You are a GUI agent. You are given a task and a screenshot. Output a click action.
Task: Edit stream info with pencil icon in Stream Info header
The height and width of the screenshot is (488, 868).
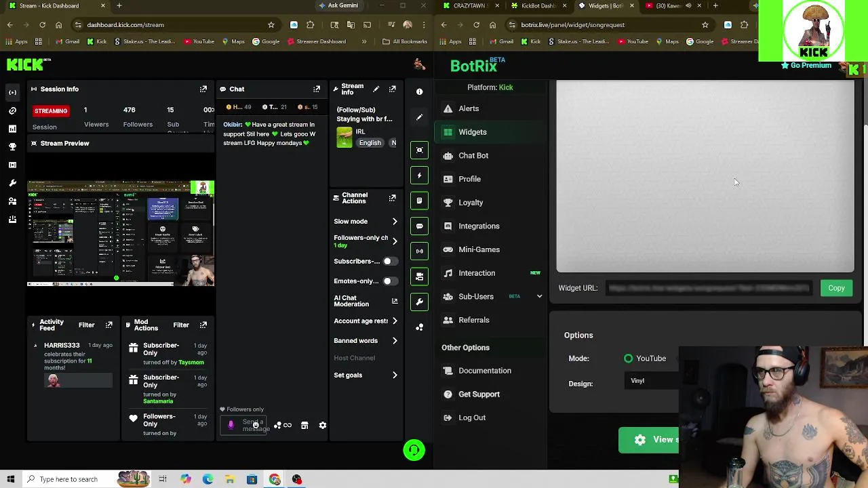click(x=376, y=89)
